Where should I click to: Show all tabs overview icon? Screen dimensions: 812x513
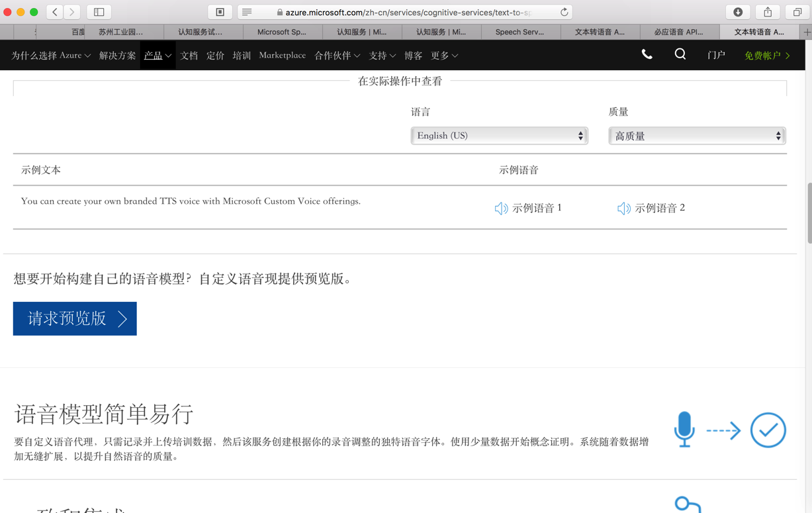(797, 12)
